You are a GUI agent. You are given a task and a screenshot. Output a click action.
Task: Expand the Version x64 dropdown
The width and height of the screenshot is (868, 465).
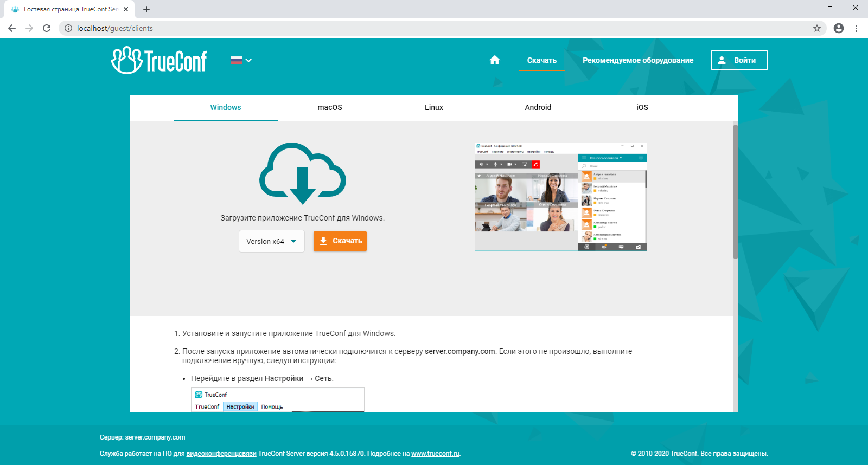[x=272, y=241]
